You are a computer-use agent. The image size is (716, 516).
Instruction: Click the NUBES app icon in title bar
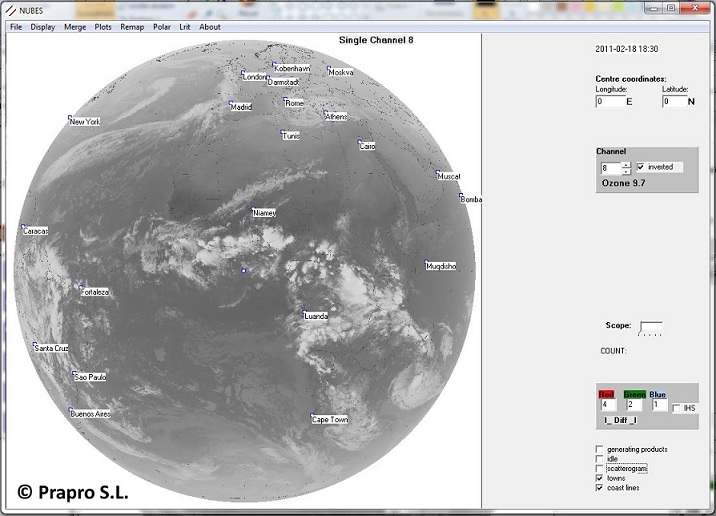9,9
